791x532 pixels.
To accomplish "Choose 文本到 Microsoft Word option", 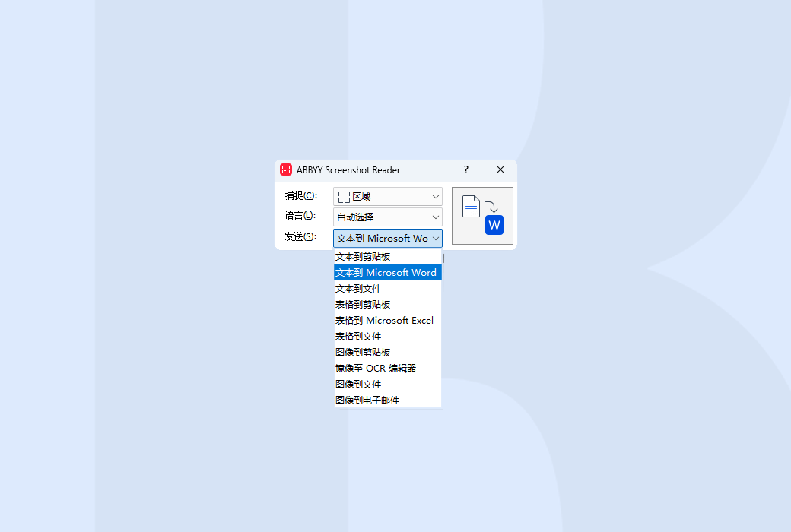I will point(387,273).
